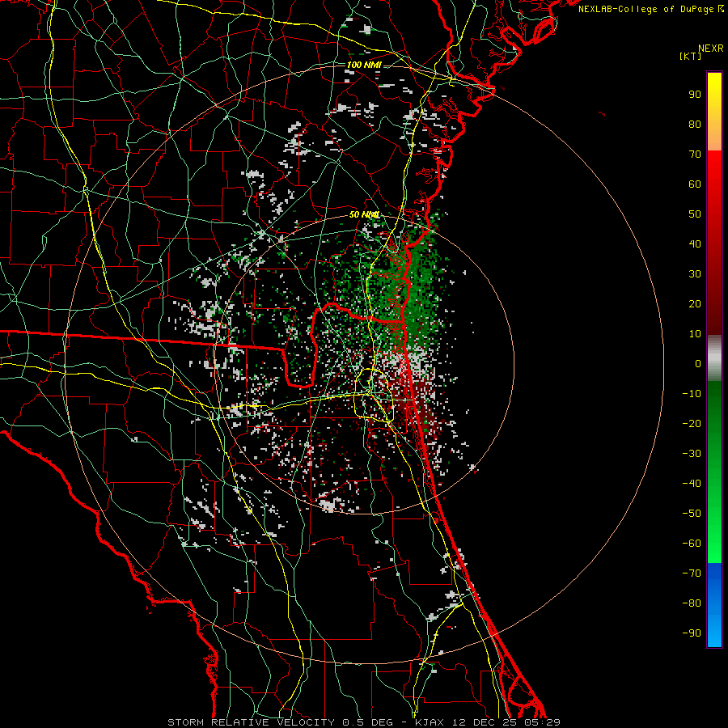Click the -70 value on velocity scale

click(x=692, y=573)
